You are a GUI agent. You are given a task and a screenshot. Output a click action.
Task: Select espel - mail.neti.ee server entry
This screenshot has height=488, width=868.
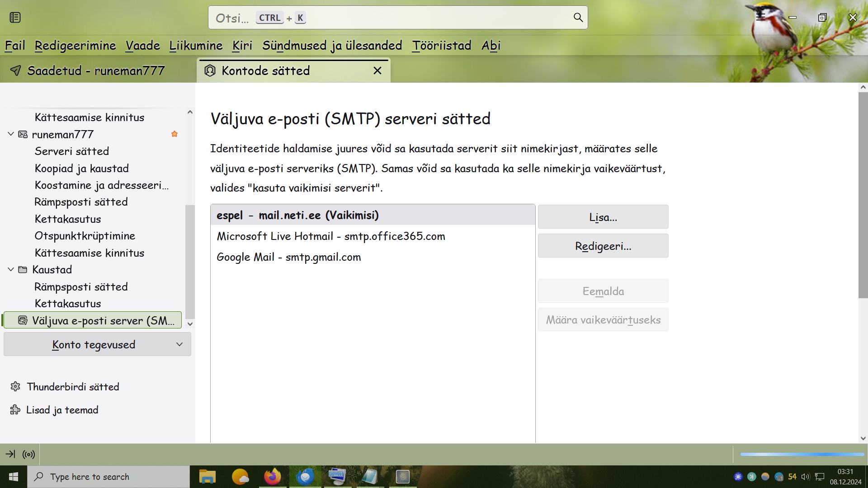tap(373, 215)
